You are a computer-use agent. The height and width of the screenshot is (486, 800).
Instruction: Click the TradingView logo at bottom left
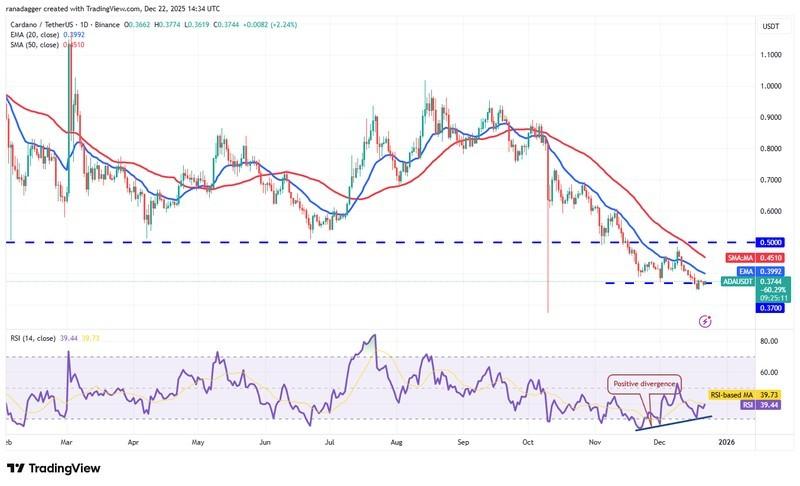[18, 468]
